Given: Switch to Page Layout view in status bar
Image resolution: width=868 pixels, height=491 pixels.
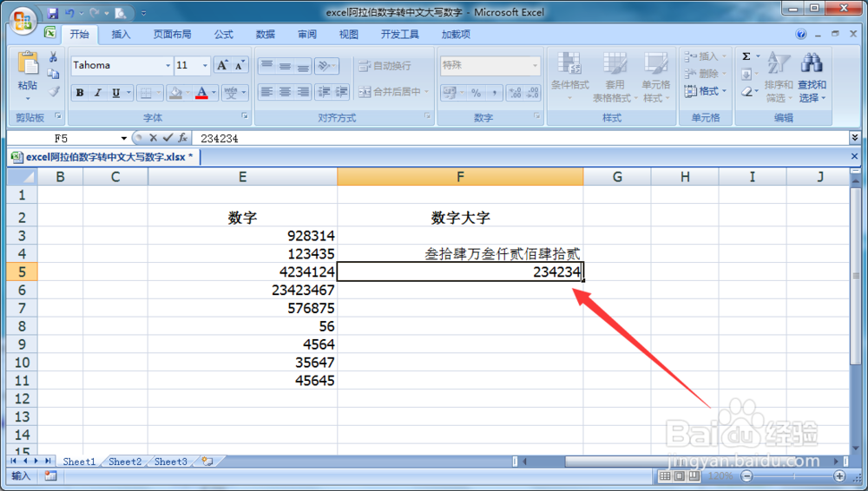Looking at the screenshot, I should tap(680, 476).
